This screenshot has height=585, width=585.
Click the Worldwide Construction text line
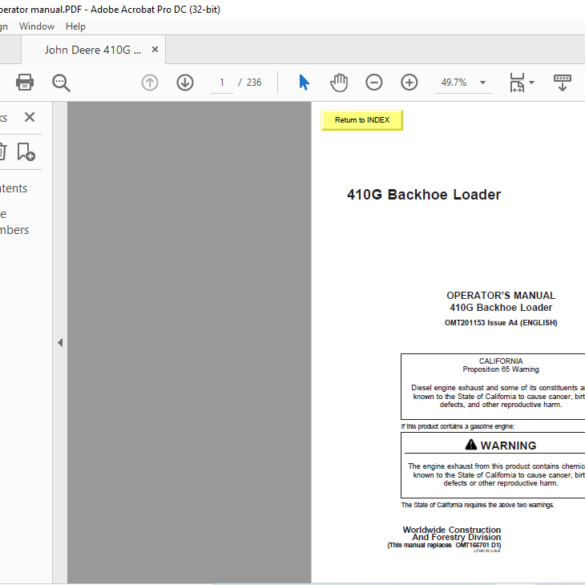click(x=451, y=529)
